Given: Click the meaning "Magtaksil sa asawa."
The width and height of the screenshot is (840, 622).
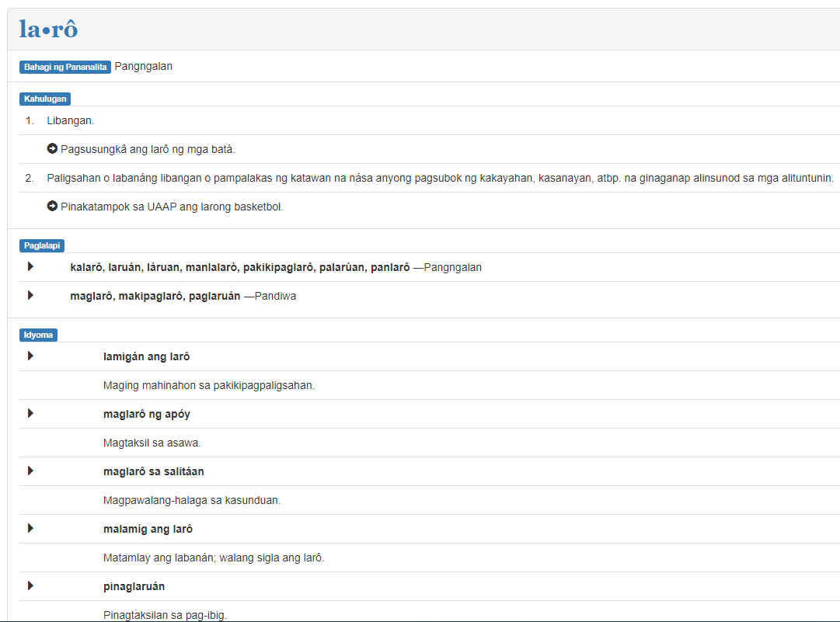Looking at the screenshot, I should point(152,443).
